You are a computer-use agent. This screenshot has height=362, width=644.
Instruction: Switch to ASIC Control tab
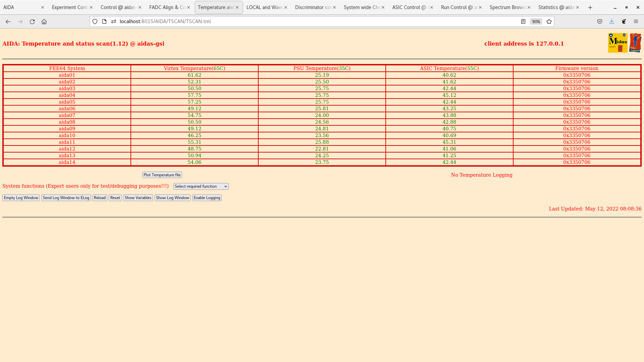coord(410,7)
